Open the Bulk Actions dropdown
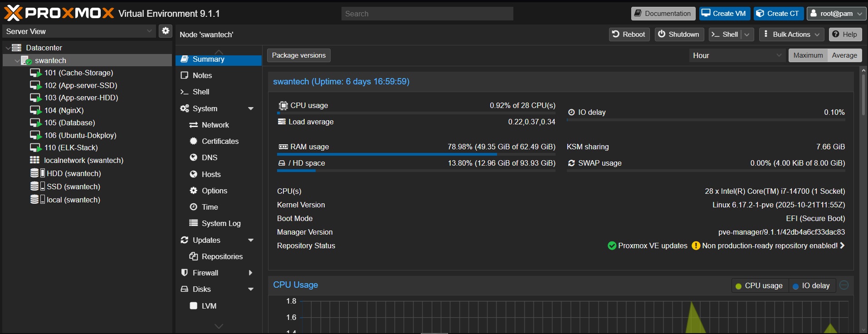Screen dimensions: 868x334 click(x=792, y=34)
